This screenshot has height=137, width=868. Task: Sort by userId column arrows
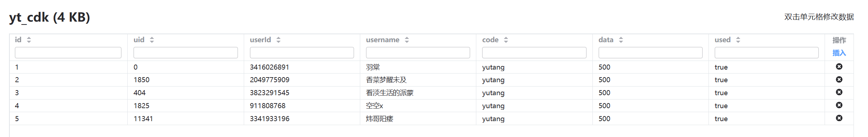point(278,40)
